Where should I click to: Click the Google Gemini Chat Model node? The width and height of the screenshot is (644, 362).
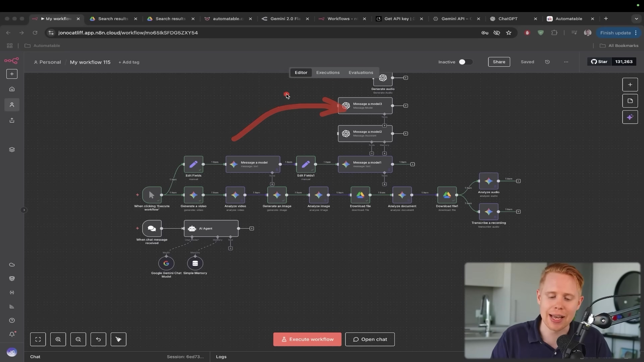point(166,263)
